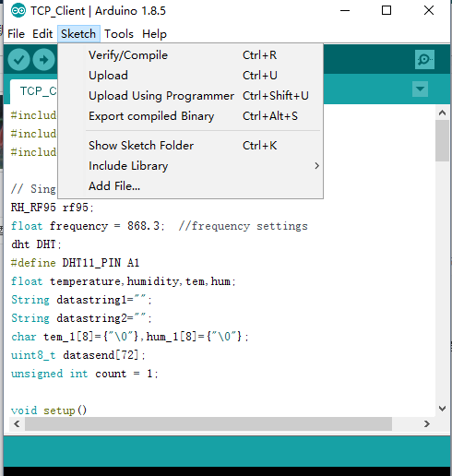Screen dimensions: 452x476
Task: Click the Arduino logo in title bar
Action: coord(18,11)
